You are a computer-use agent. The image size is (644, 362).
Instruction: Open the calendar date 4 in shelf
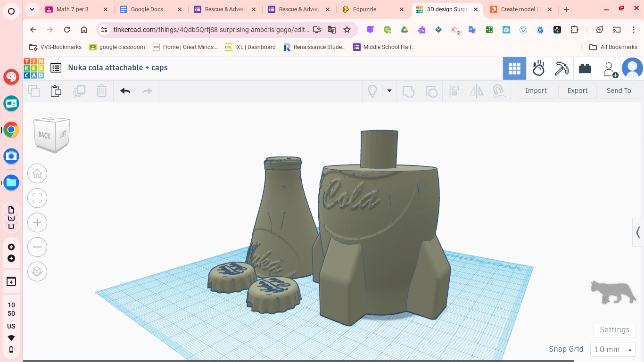[11, 282]
